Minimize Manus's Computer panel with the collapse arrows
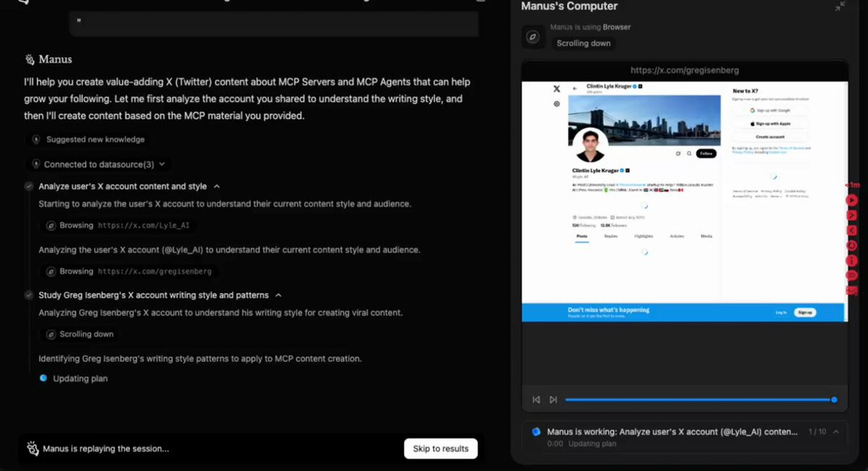 [840, 6]
